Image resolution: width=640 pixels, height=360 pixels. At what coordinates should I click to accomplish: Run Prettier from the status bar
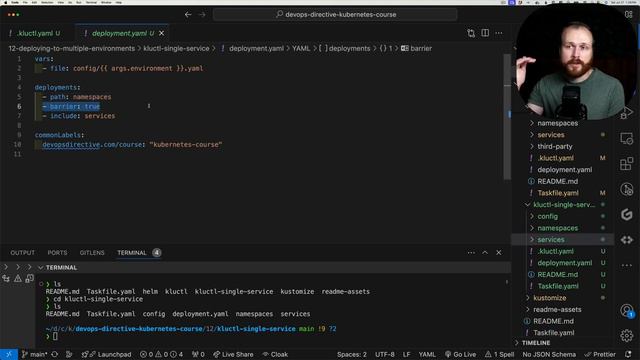point(600,354)
